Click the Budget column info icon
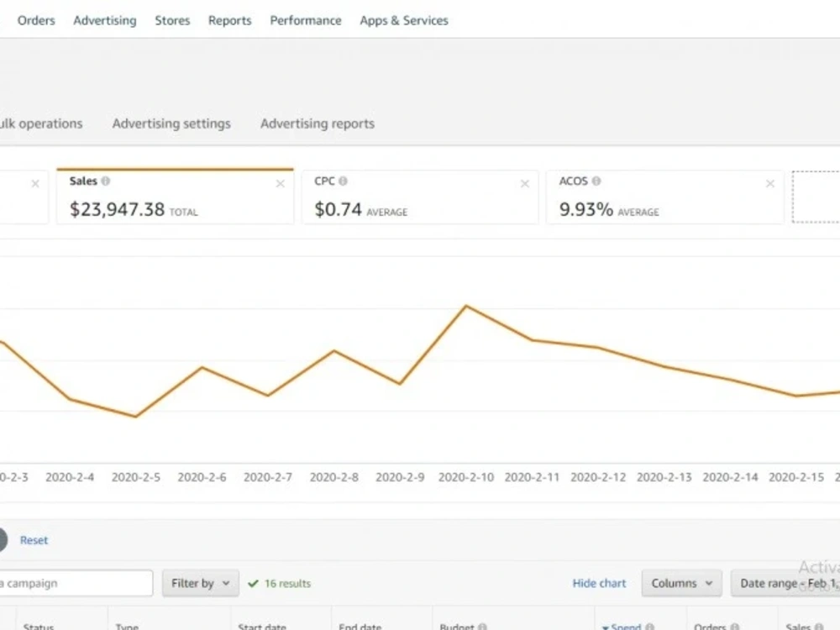 click(483, 627)
